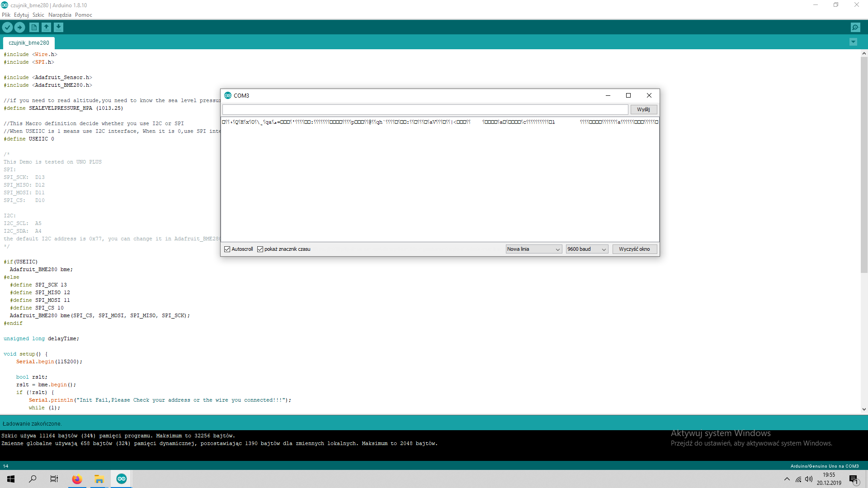Click the Upload sketch arrow icon
868x488 pixels.
(19, 28)
